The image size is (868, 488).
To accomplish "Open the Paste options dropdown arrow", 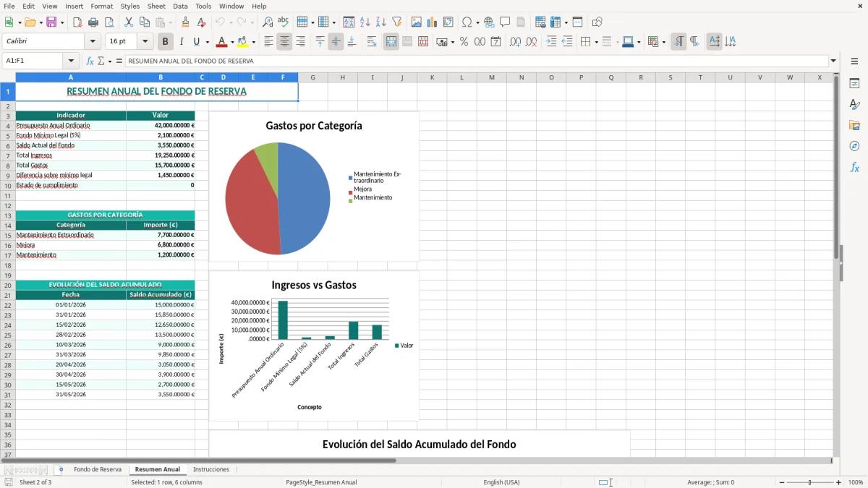I will (170, 22).
